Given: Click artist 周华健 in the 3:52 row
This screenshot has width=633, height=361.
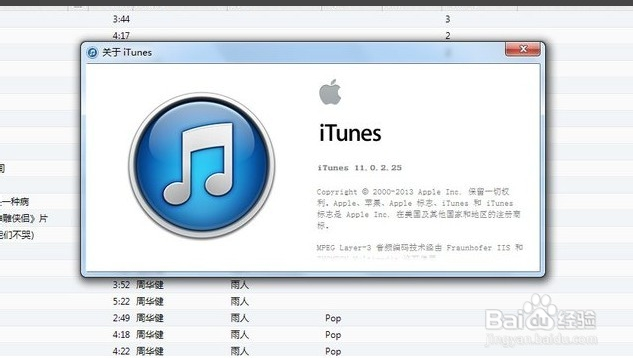Looking at the screenshot, I should (150, 285).
